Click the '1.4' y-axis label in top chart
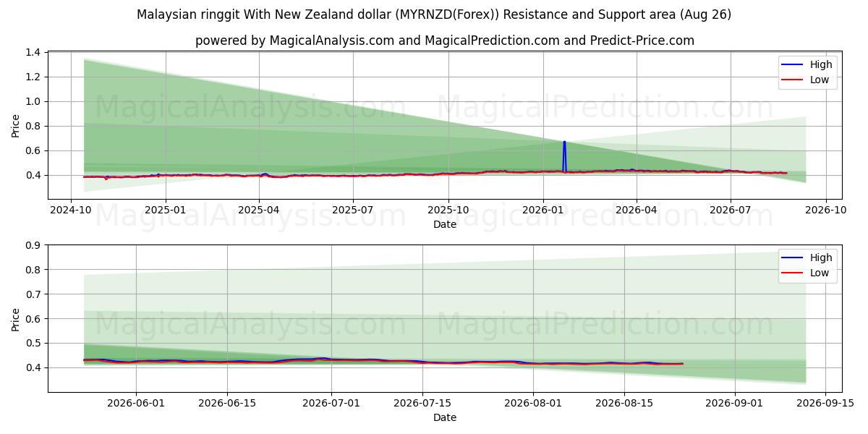This screenshot has height=434, width=868. click(35, 52)
